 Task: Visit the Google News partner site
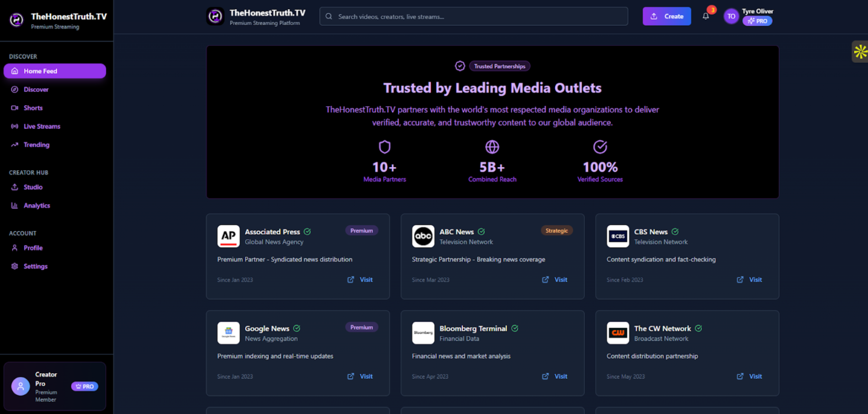360,376
